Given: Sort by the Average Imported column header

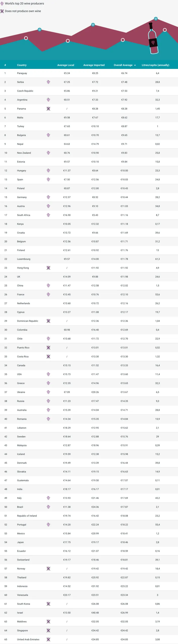Looking at the screenshot, I should pyautogui.click(x=94, y=65).
